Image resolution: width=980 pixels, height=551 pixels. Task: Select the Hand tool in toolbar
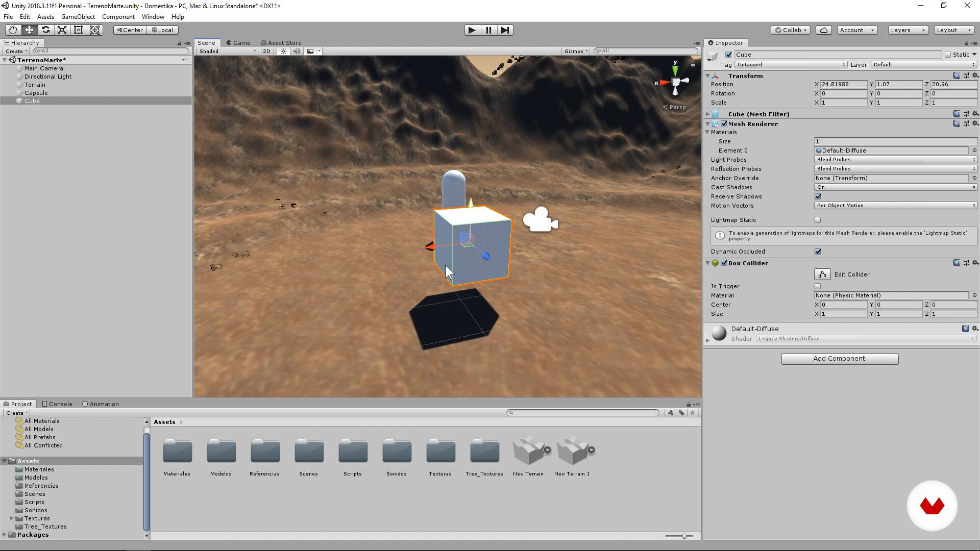click(x=13, y=30)
